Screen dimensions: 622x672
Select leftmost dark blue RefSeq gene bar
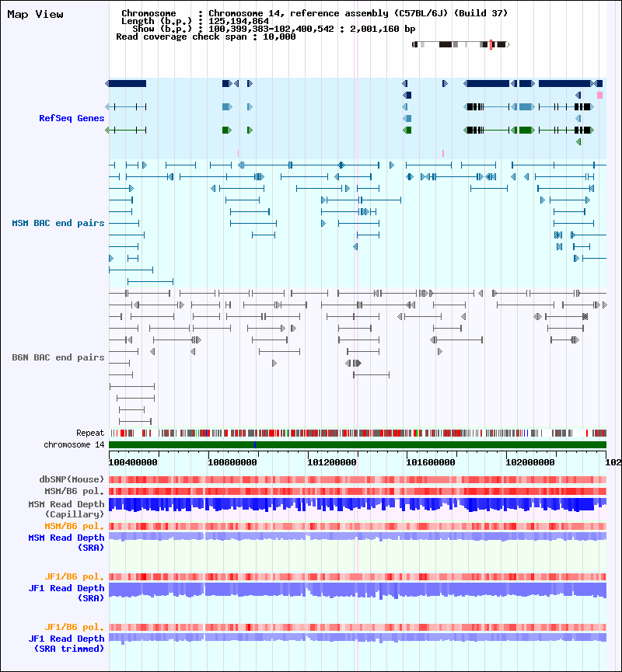[126, 84]
